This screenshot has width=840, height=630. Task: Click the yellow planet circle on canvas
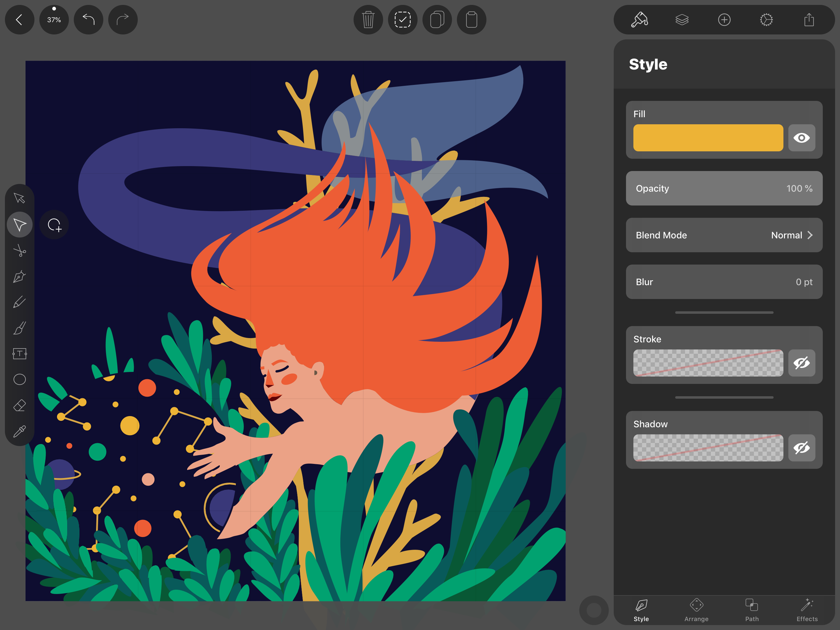click(130, 425)
